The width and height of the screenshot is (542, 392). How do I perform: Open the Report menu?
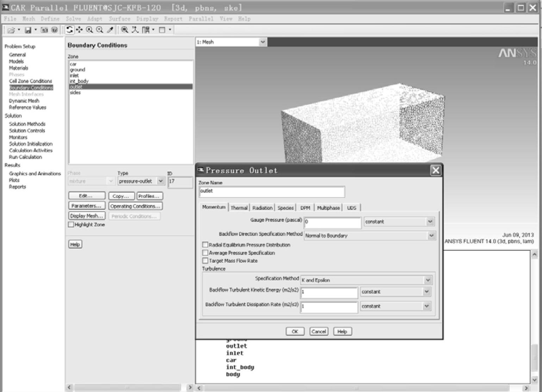coord(173,19)
